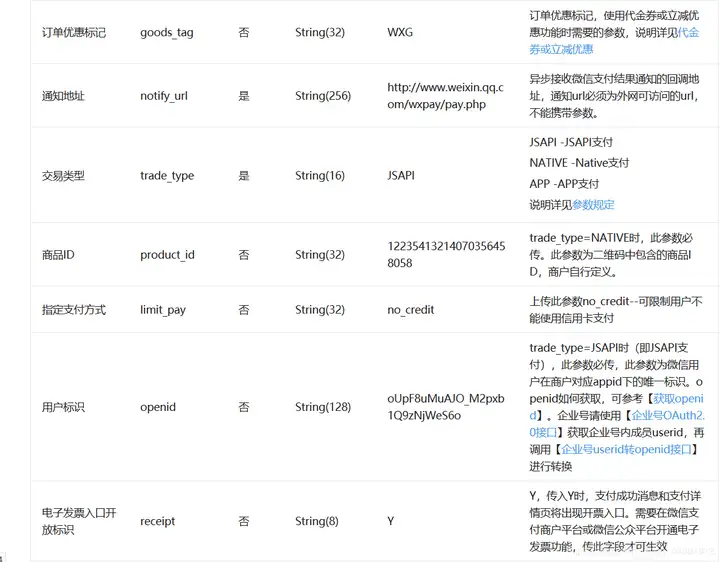
Task: Click the WXG example value
Action: [x=400, y=33]
